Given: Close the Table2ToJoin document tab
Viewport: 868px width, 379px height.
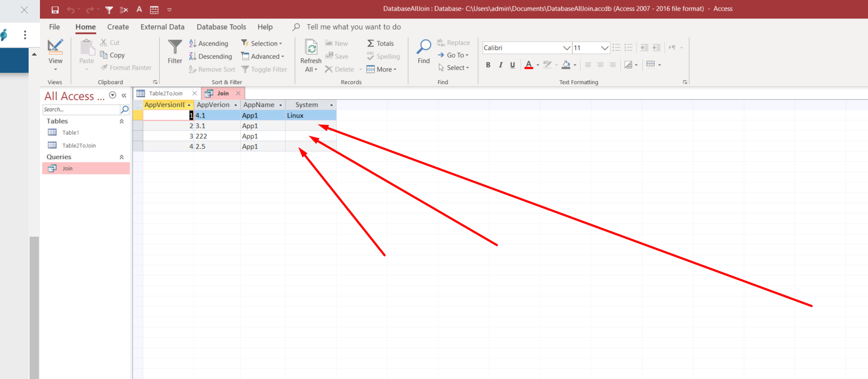Looking at the screenshot, I should point(195,93).
